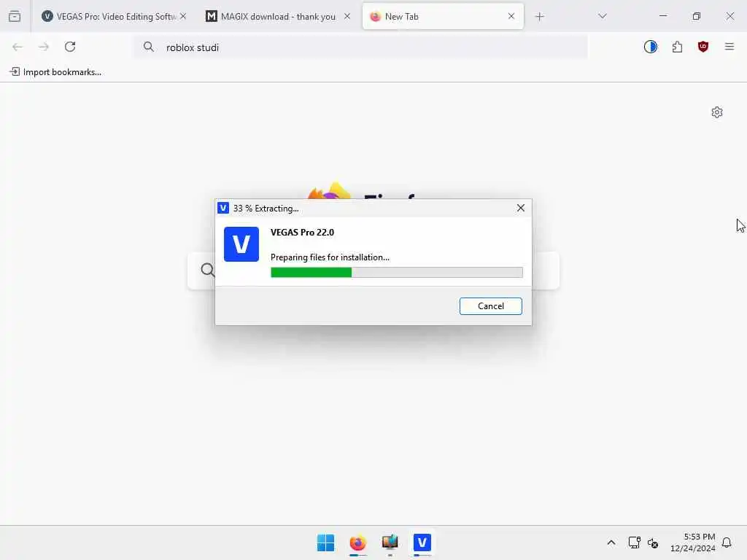
Task: Open Firefox from the taskbar
Action: tap(357, 542)
